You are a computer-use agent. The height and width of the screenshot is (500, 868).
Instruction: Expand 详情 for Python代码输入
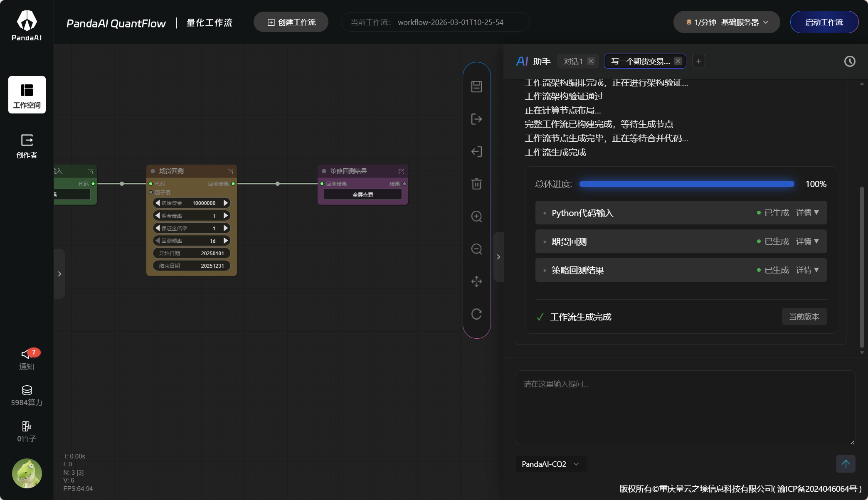(x=807, y=213)
